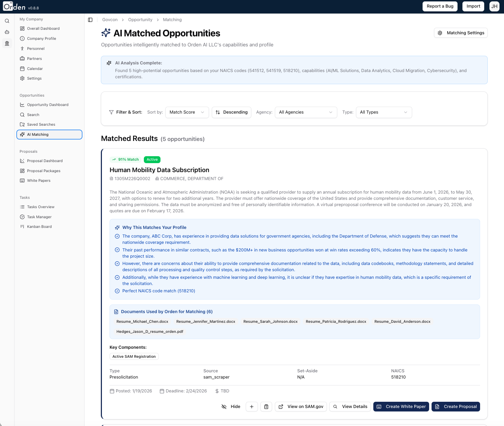Screen dimensions: 504x426
Task: Open the AI assistant robot icon
Action: (x=7, y=32)
